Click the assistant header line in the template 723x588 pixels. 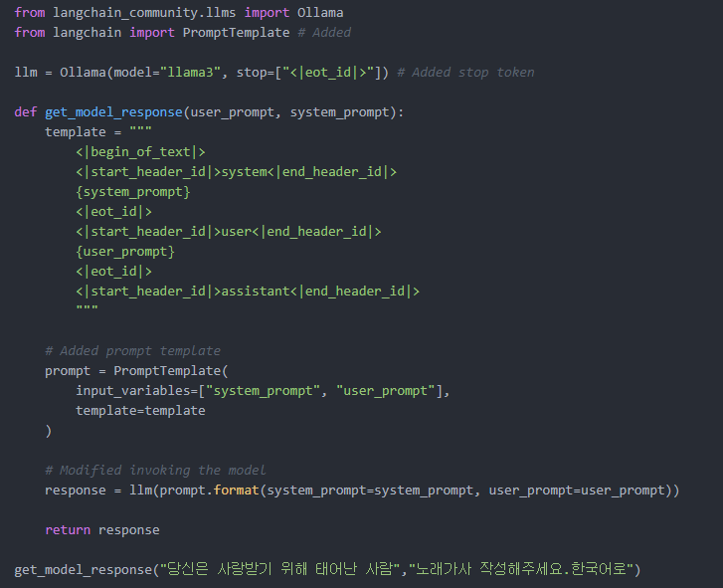click(x=248, y=292)
